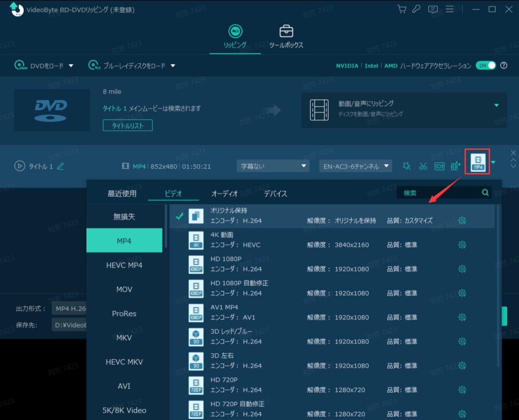The width and height of the screenshot is (519, 420).
Task: Switch to the ツールボックス tab
Action: pyautogui.click(x=286, y=37)
